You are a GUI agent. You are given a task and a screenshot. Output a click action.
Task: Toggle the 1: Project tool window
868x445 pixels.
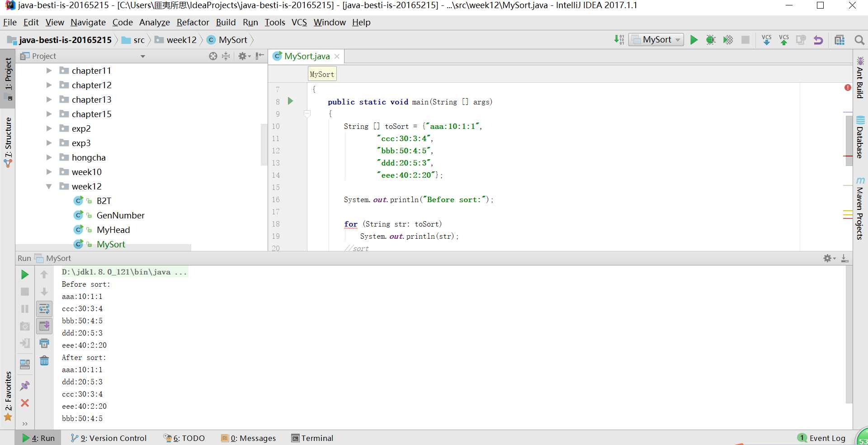8,79
